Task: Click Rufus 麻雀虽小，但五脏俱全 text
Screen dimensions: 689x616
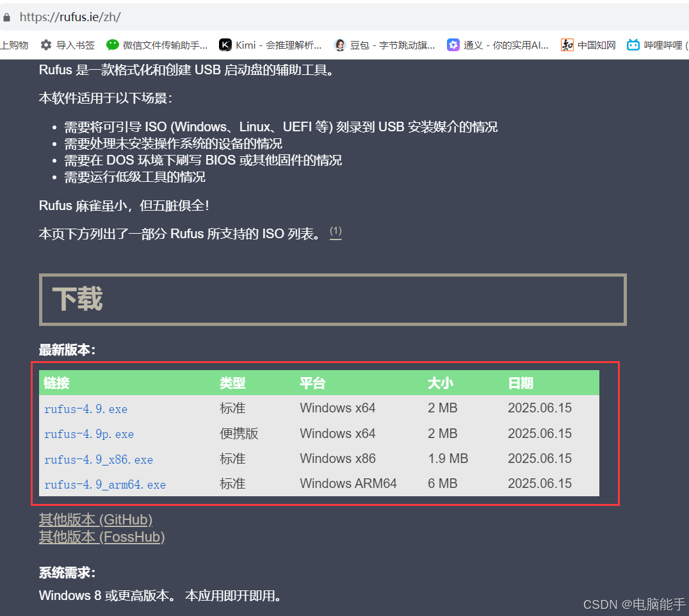Action: click(124, 206)
